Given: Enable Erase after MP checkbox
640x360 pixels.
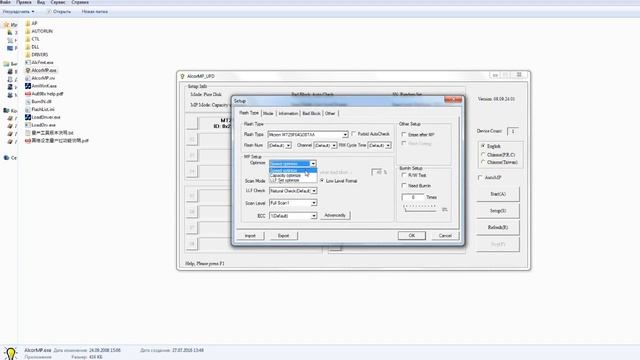Looking at the screenshot, I should (404, 134).
